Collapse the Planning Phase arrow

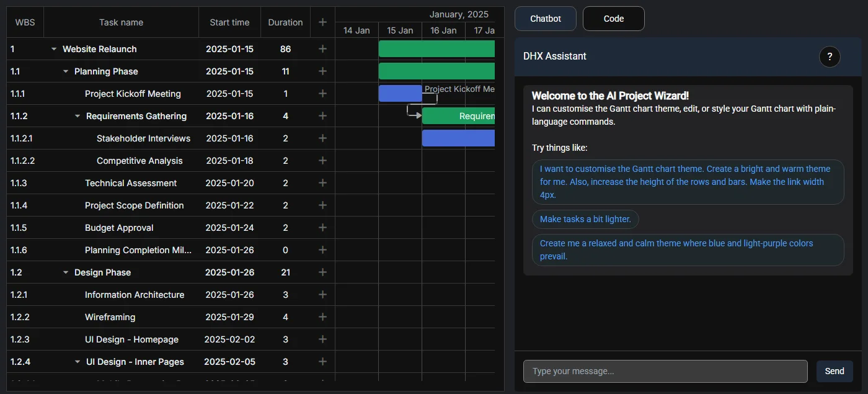click(x=66, y=71)
